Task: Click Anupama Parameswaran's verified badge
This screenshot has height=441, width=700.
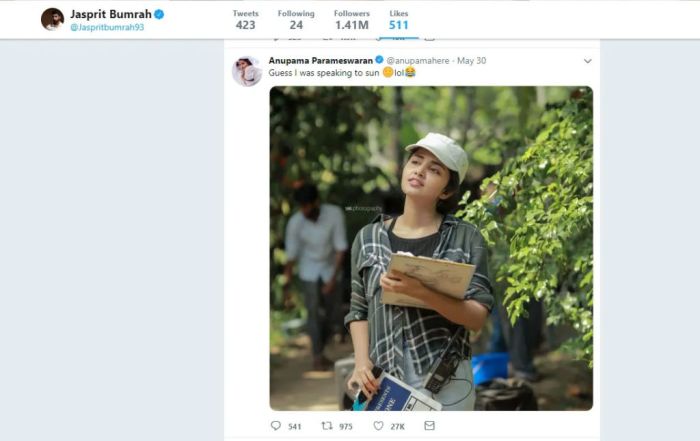Action: point(379,59)
